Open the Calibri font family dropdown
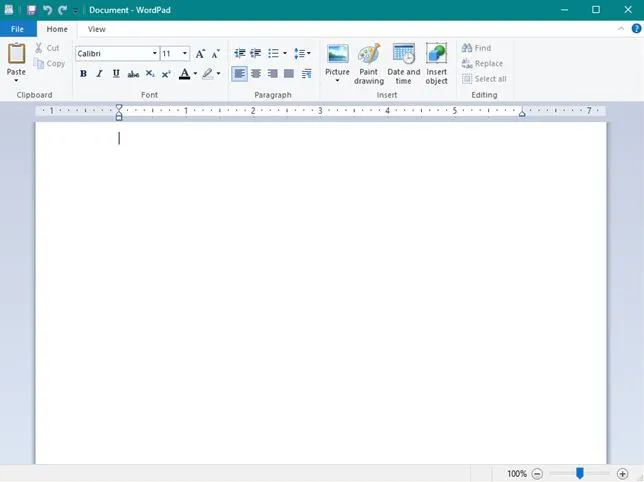 [155, 53]
